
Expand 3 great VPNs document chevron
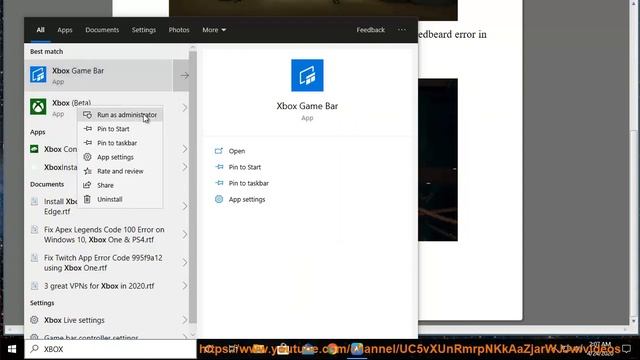click(x=184, y=286)
